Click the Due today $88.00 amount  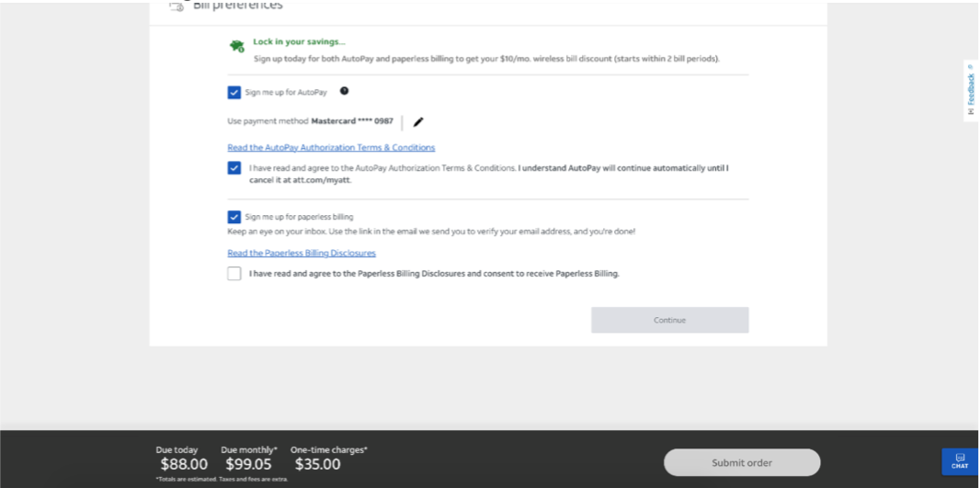(184, 464)
